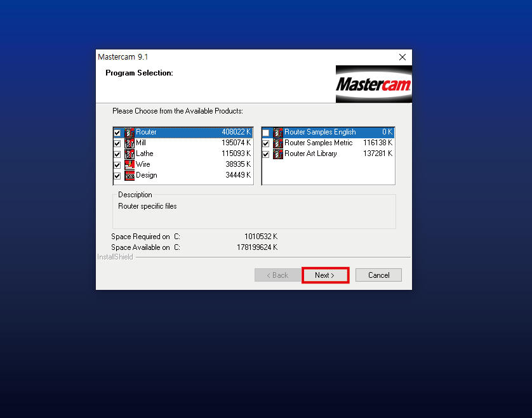Uncheck the Wire checkbox
This screenshot has width=532, height=418.
point(117,165)
